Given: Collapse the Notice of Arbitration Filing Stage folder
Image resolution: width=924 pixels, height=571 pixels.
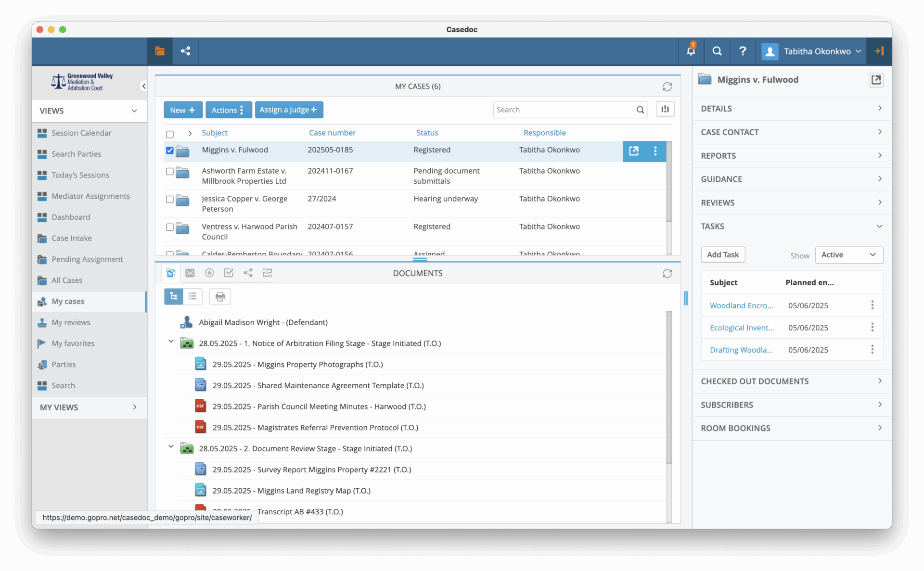Looking at the screenshot, I should (171, 342).
